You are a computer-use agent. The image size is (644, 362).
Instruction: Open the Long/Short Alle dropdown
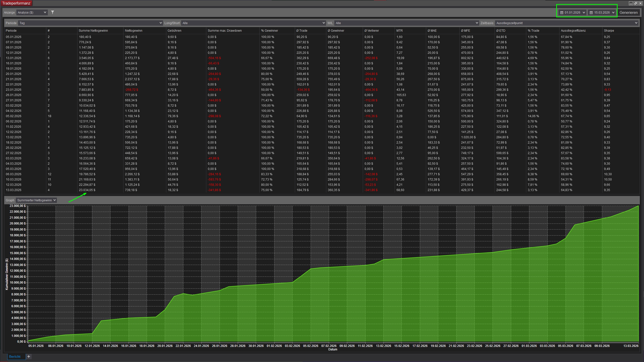point(253,23)
